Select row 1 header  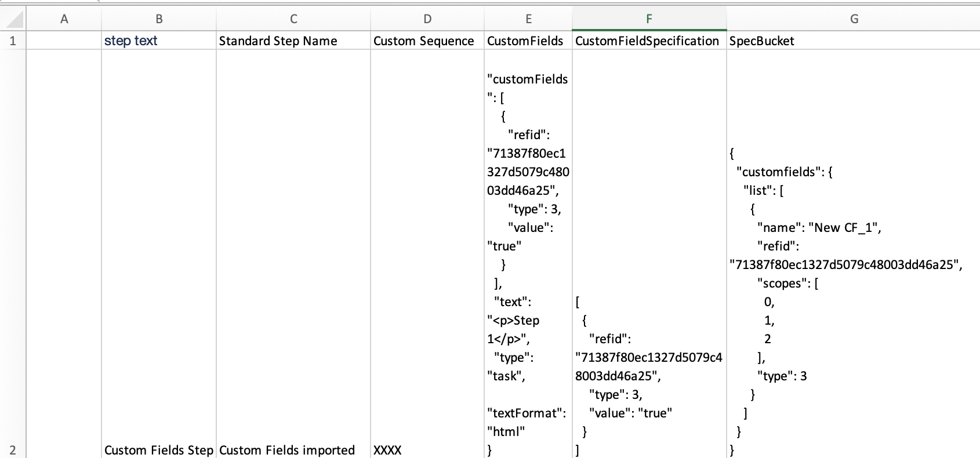pos(13,41)
